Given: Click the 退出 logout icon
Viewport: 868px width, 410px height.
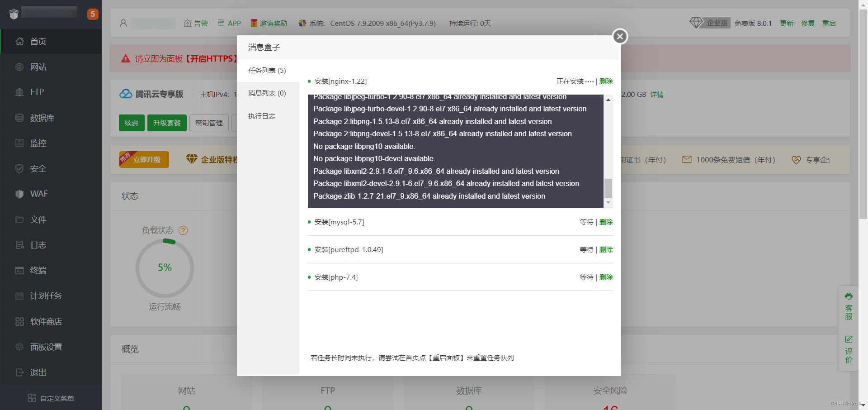Looking at the screenshot, I should point(19,372).
